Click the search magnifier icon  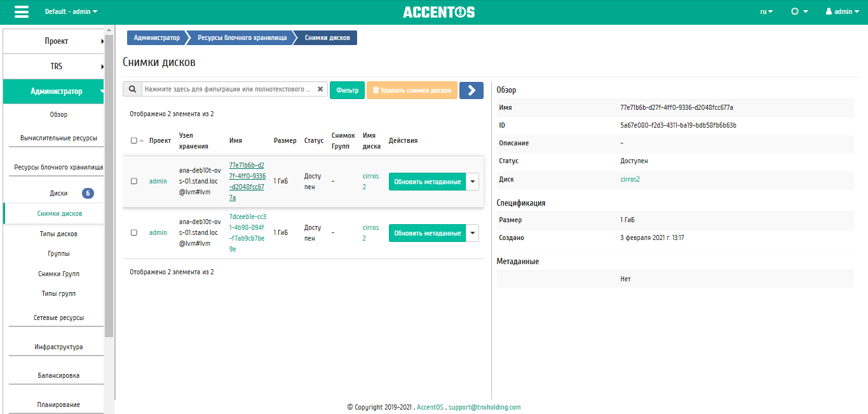pos(132,90)
